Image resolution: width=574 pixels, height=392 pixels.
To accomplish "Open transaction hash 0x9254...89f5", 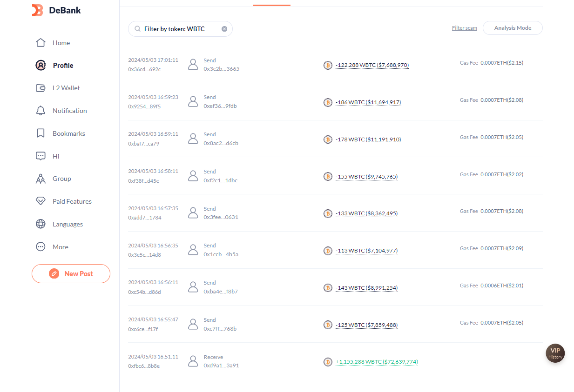I will (144, 106).
